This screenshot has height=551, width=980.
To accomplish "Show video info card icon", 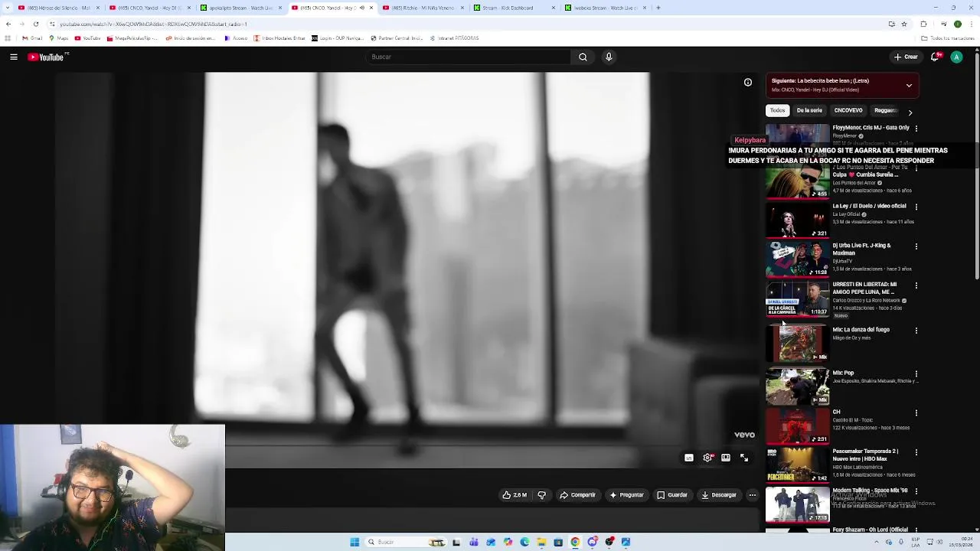I will pos(748,83).
